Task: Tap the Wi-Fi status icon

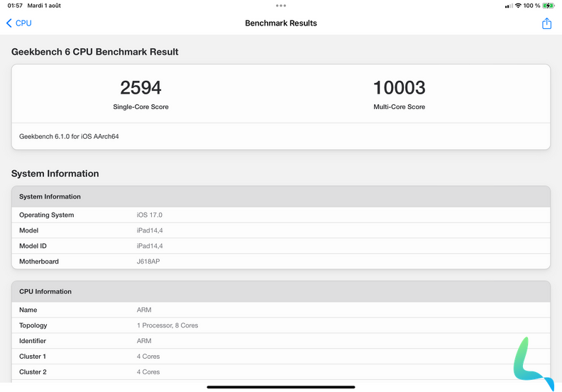Action: click(x=518, y=6)
